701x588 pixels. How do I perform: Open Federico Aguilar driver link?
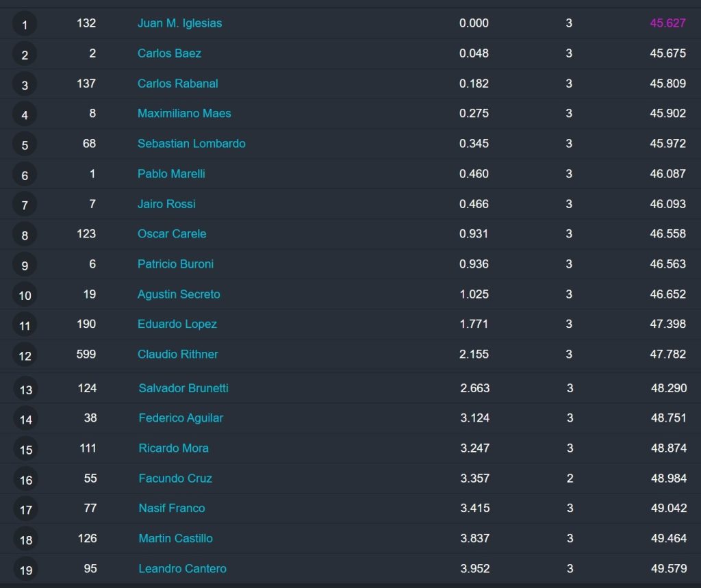[x=181, y=418]
